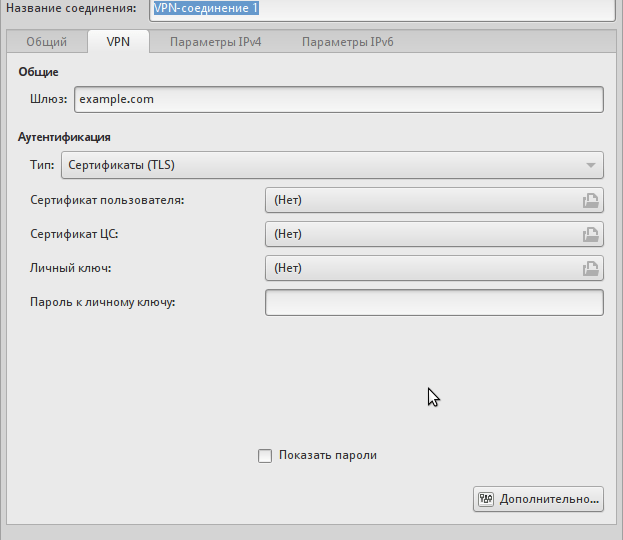Click the folder icon for Сертификат пользователя
The width and height of the screenshot is (623, 540).
pyautogui.click(x=591, y=201)
